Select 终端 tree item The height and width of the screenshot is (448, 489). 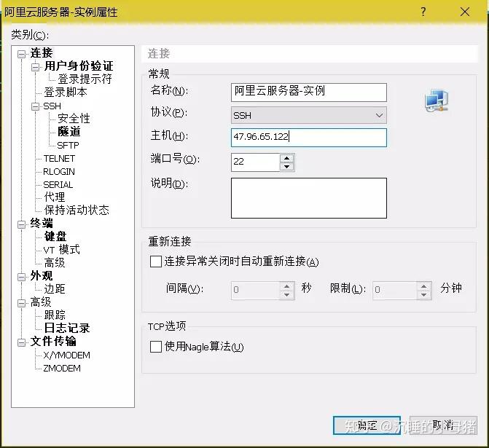pos(42,223)
